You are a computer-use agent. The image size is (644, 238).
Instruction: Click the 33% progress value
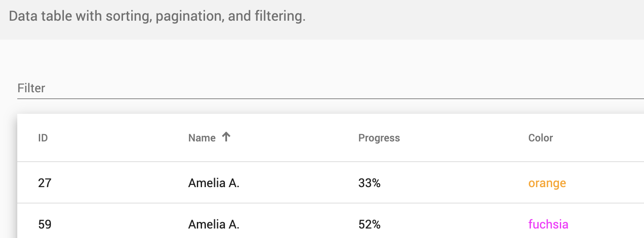(x=369, y=183)
